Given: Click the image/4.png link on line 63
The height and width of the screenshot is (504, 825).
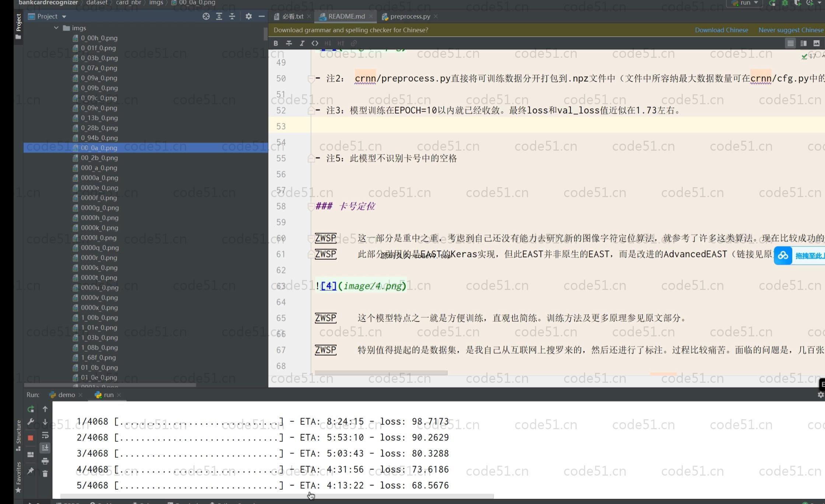Looking at the screenshot, I should [372, 286].
